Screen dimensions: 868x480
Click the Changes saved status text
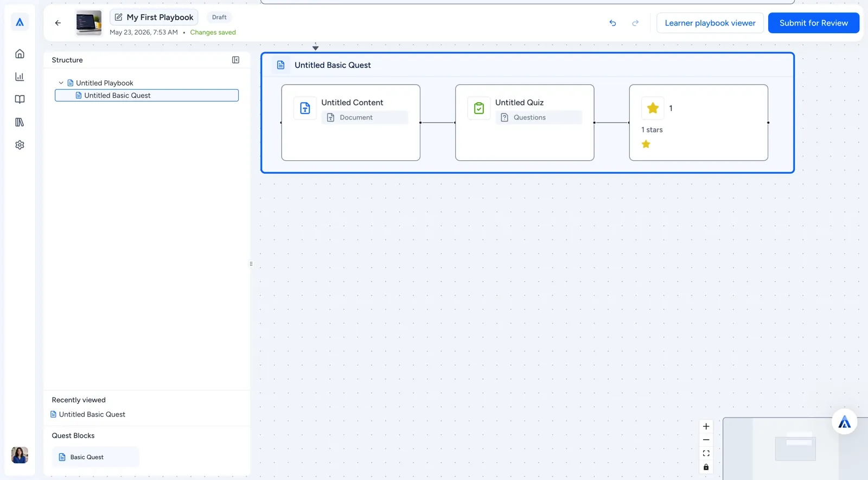pyautogui.click(x=213, y=33)
